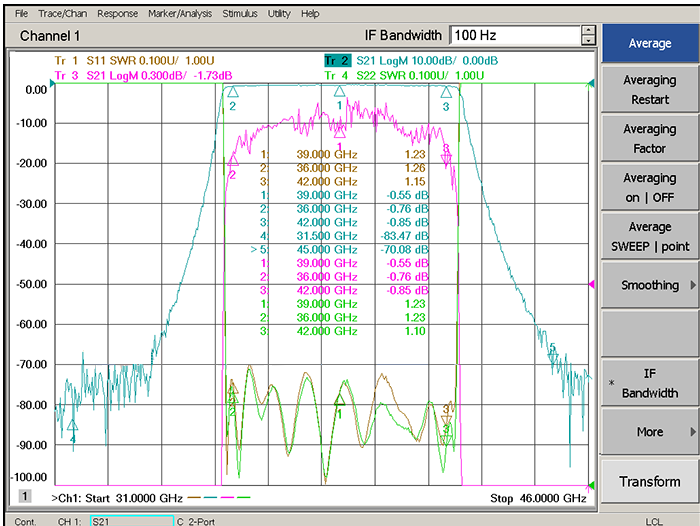Select trace Tr 4 S22 SWR label
The image size is (700, 526).
pyautogui.click(x=404, y=75)
